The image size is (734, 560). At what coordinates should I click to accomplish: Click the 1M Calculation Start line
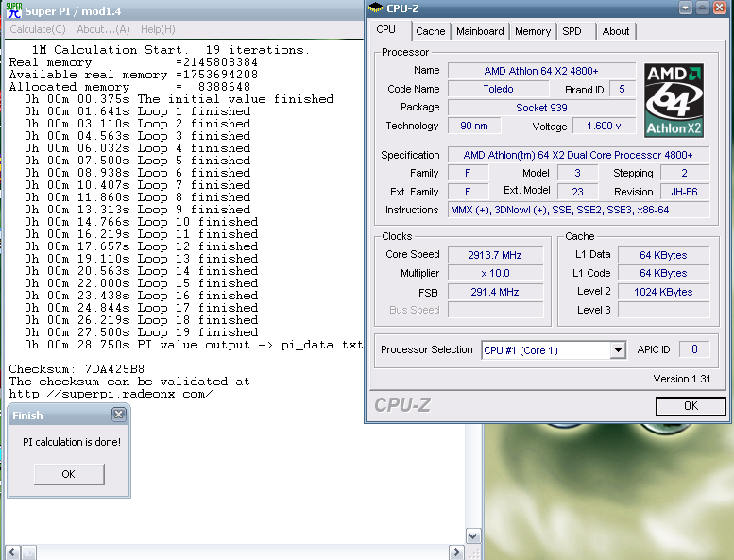(x=170, y=50)
